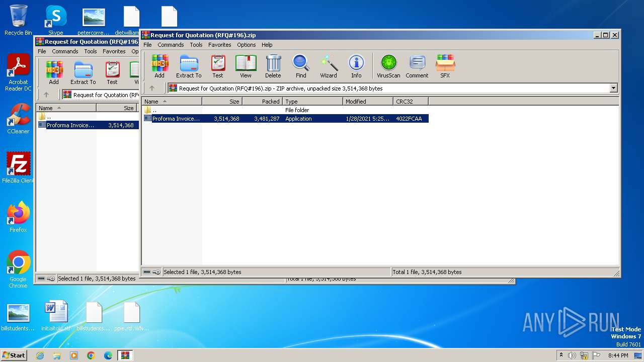
Task: Sort by Modified column header
Action: coord(368,101)
